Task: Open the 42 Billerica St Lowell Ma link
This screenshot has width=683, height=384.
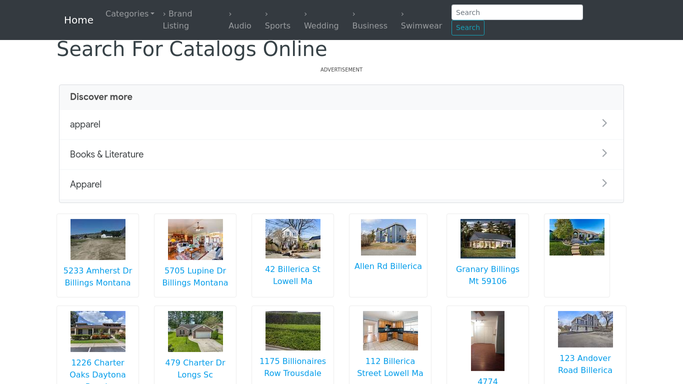Action: point(293,275)
